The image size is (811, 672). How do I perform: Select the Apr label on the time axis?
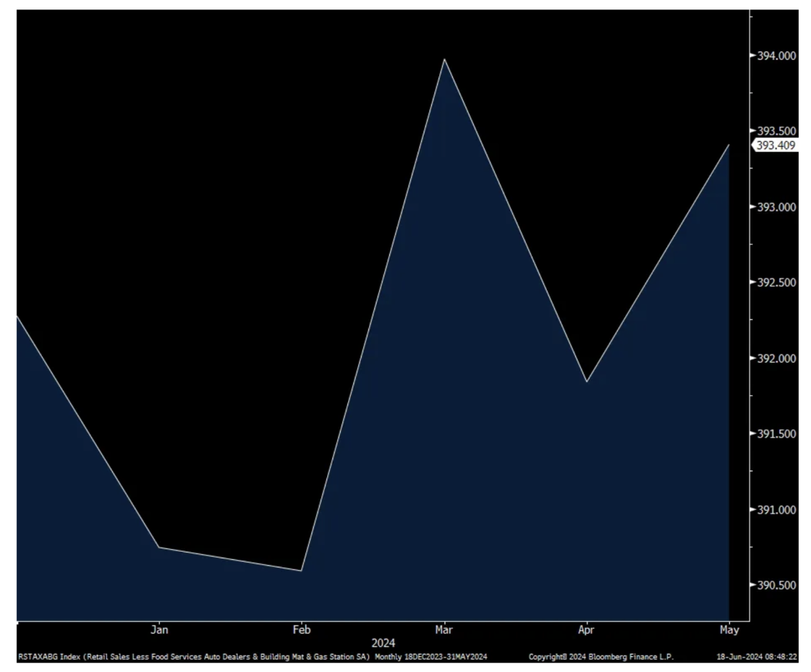tap(586, 630)
